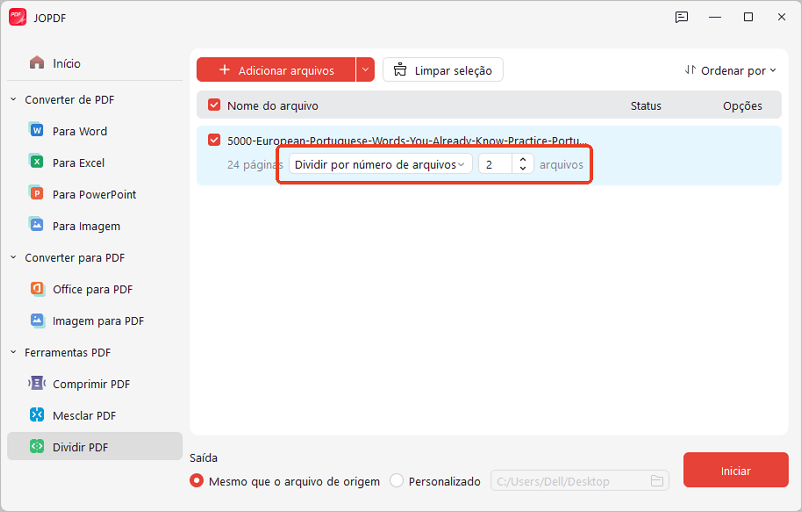Open the feedback message icon

(x=681, y=17)
